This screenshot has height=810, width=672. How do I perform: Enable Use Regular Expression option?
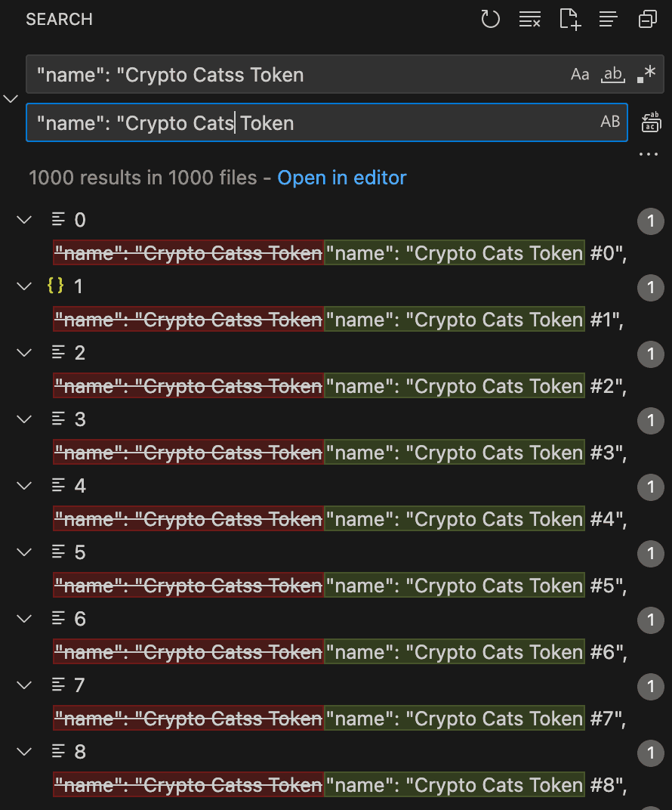[x=646, y=74]
